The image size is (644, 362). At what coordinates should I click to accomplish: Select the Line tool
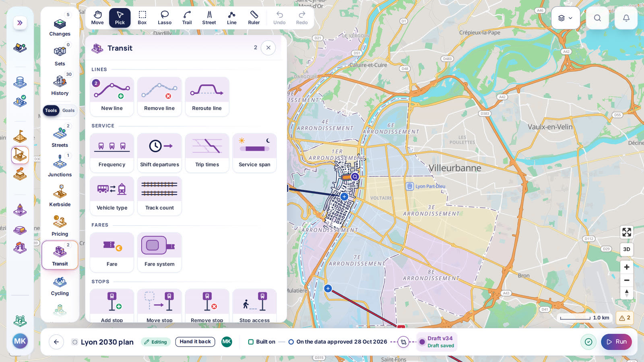click(x=231, y=18)
